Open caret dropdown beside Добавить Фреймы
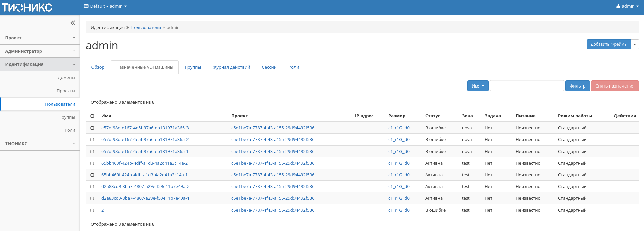The width and height of the screenshot is (644, 231). point(635,44)
